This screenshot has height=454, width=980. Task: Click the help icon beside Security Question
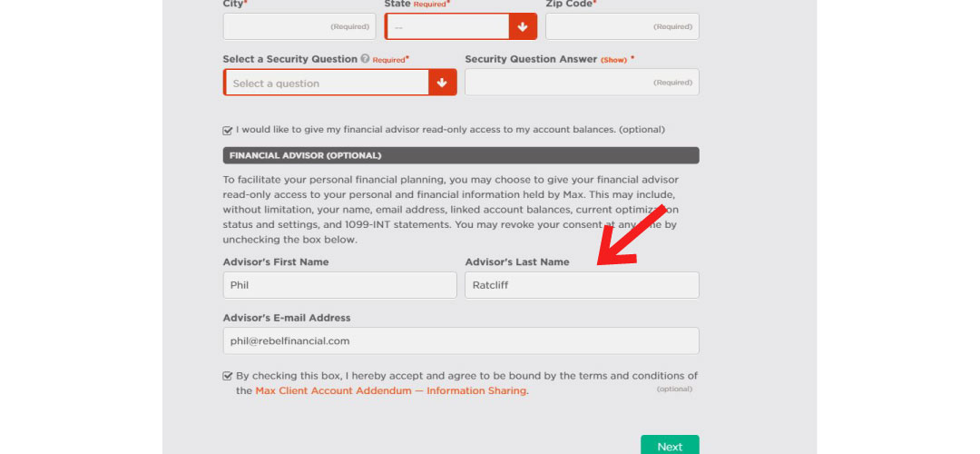coord(365,59)
